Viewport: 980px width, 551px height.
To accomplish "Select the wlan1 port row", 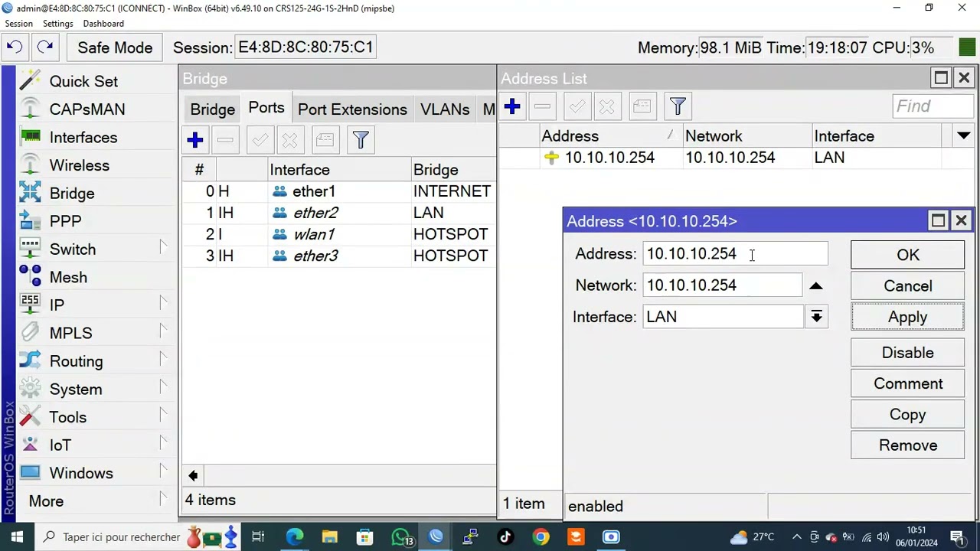I will pyautogui.click(x=339, y=234).
